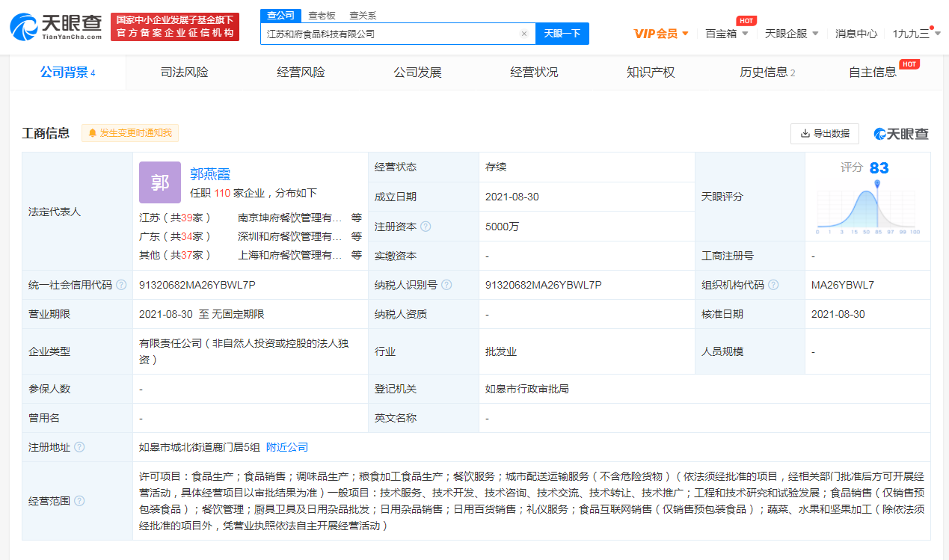The width and height of the screenshot is (949, 560).
Task: Click the purple 郭 avatar thumbnail
Action: coord(160,182)
